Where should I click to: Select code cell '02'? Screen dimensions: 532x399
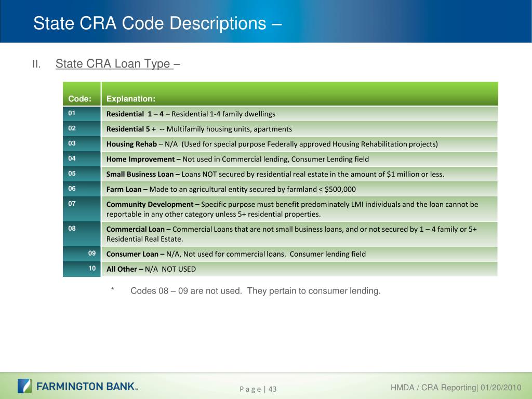[x=82, y=129]
